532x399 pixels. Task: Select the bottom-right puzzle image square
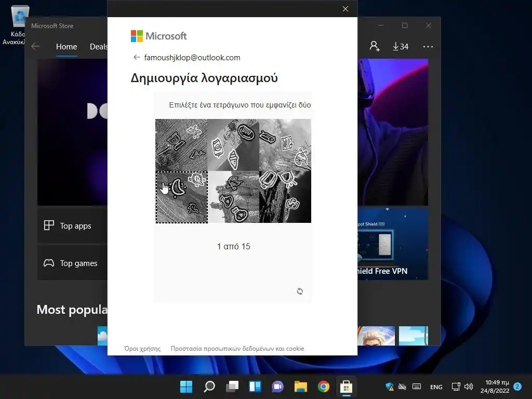[285, 197]
